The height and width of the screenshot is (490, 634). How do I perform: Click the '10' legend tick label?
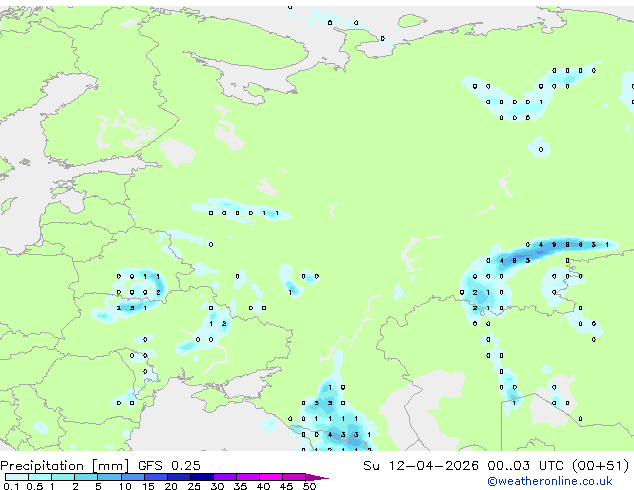coord(125,486)
